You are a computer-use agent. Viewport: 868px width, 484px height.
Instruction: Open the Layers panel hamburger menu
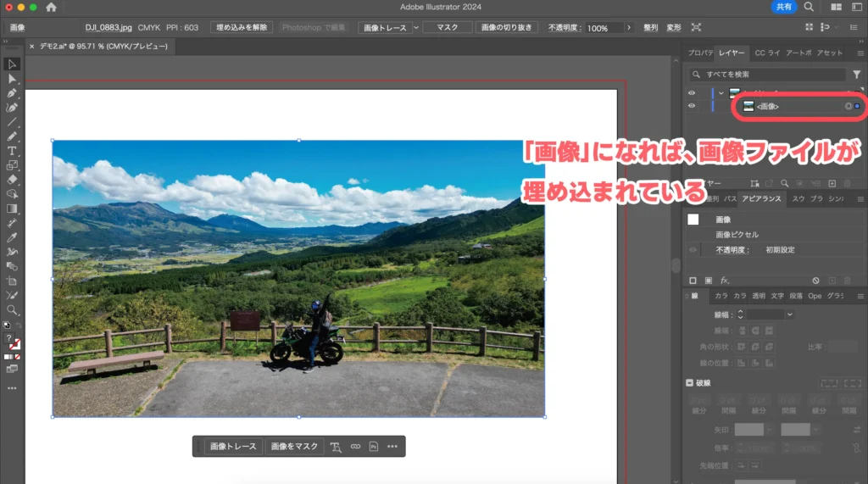[x=860, y=53]
